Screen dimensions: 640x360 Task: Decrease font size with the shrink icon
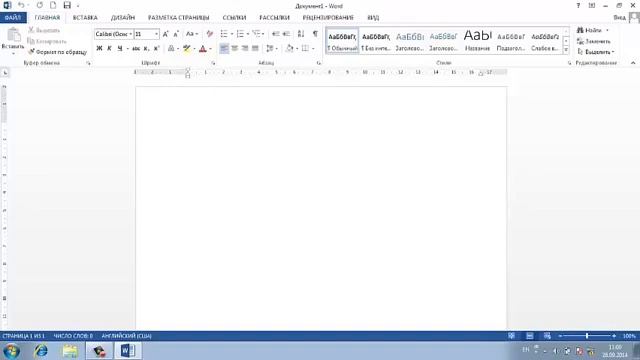(176, 34)
